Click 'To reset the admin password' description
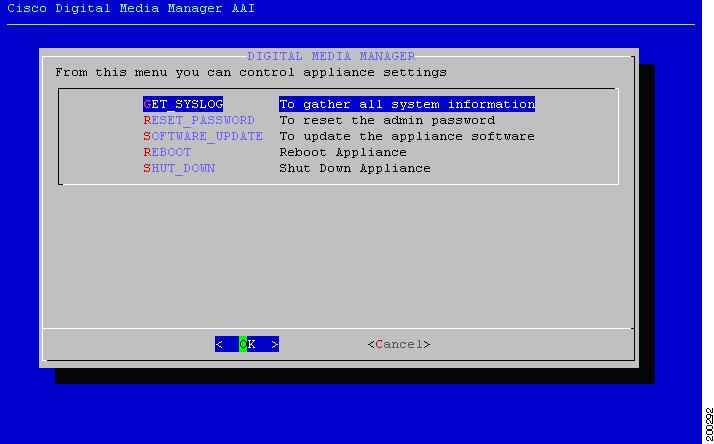Screen dimensions: 714x444 [x=387, y=120]
